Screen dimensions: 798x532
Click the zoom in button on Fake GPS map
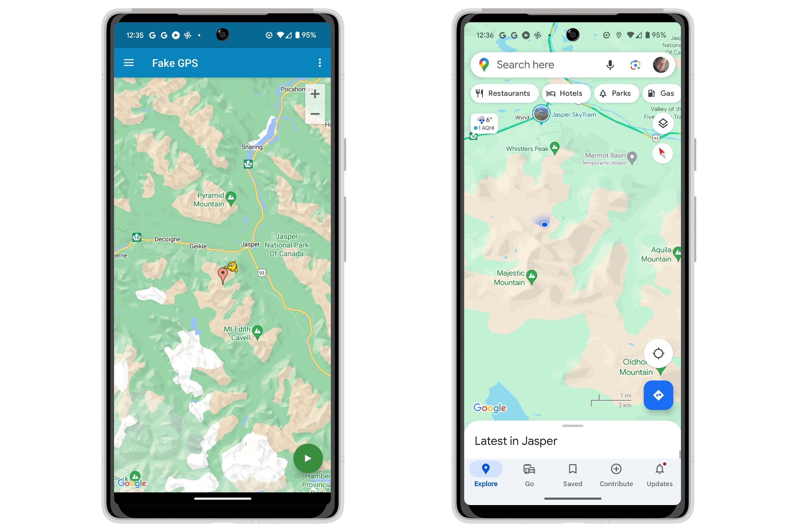click(314, 94)
